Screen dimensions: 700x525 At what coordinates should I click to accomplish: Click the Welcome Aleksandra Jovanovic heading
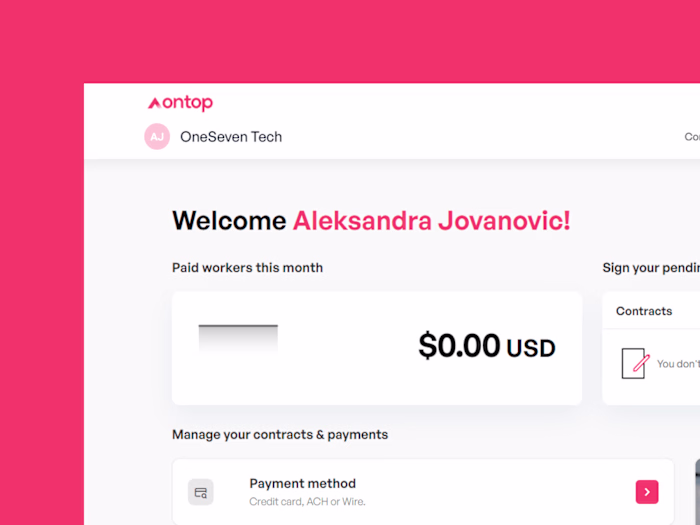(x=371, y=221)
